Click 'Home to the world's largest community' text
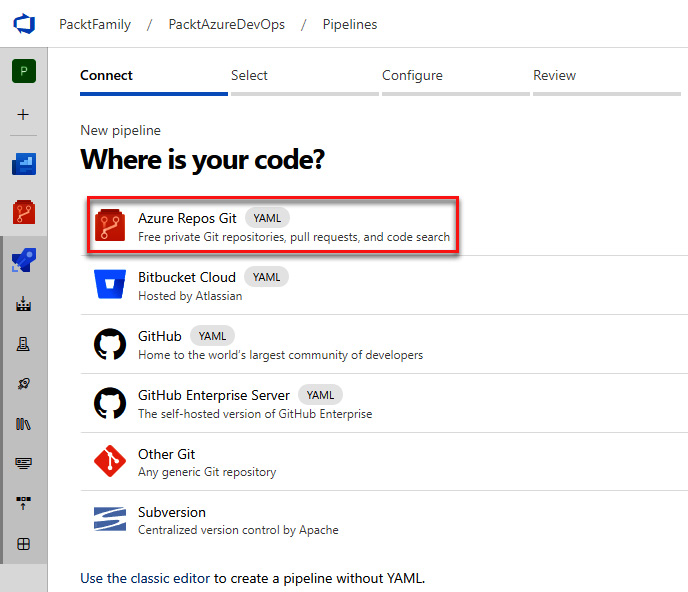The width and height of the screenshot is (688, 592). pos(280,355)
